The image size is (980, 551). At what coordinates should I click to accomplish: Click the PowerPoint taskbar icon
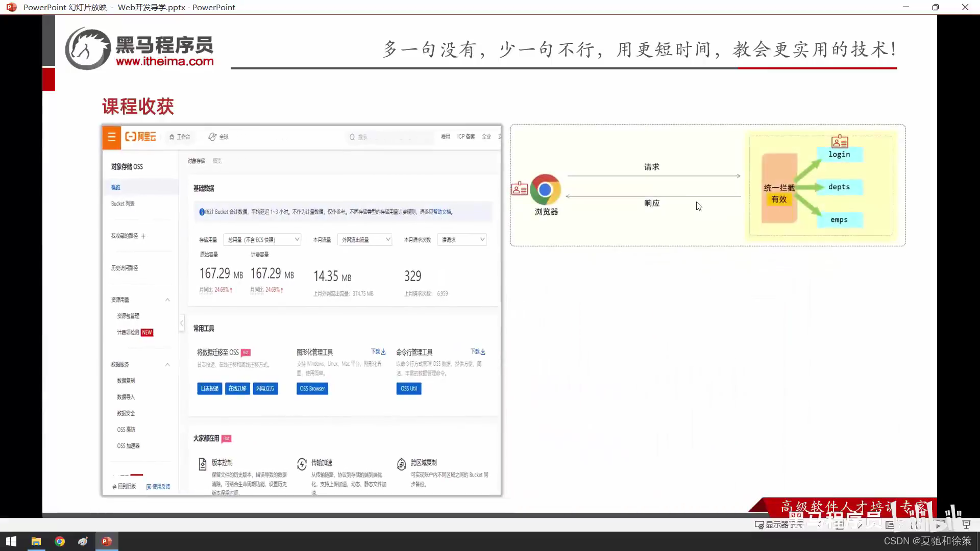coord(107,541)
